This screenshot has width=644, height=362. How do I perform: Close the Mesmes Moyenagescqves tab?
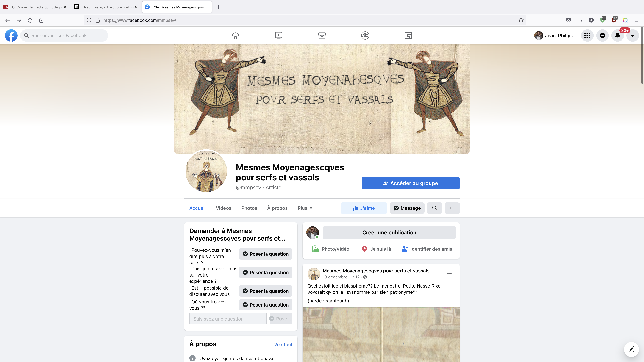click(207, 7)
